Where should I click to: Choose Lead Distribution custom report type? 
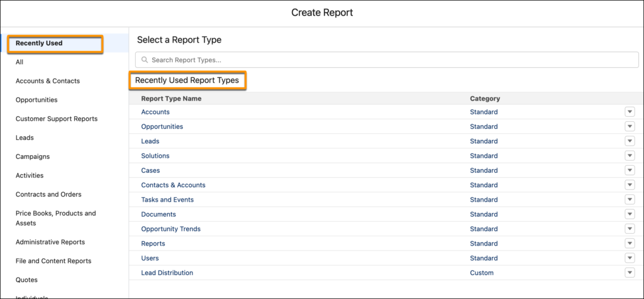167,273
